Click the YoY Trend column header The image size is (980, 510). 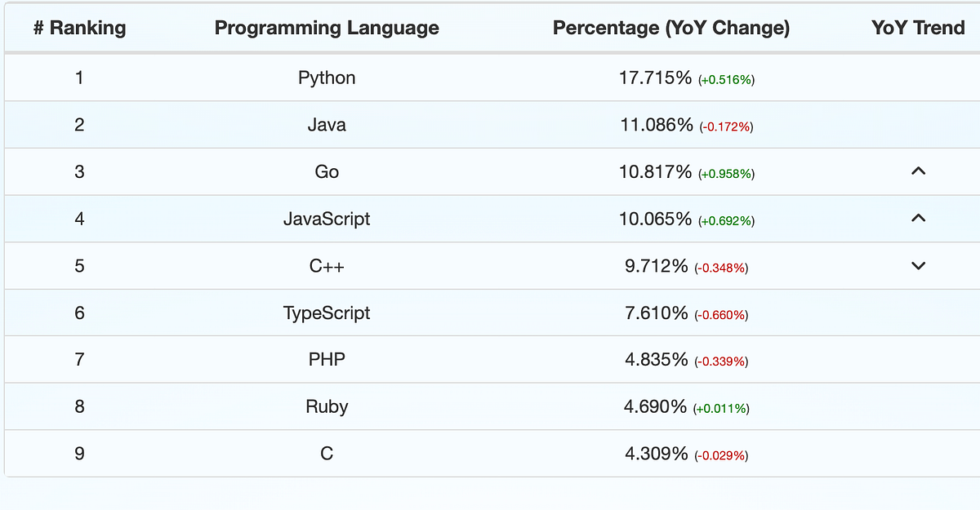click(x=918, y=27)
